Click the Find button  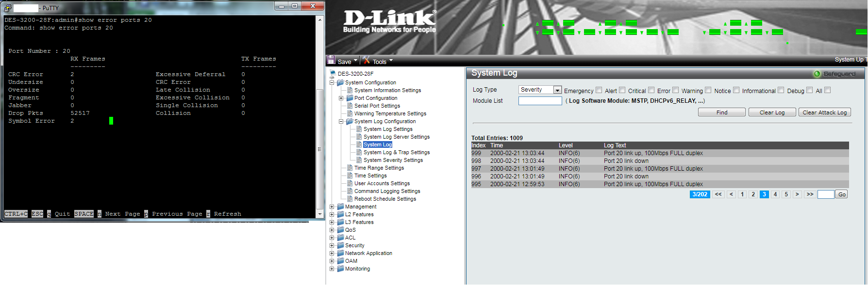(722, 112)
